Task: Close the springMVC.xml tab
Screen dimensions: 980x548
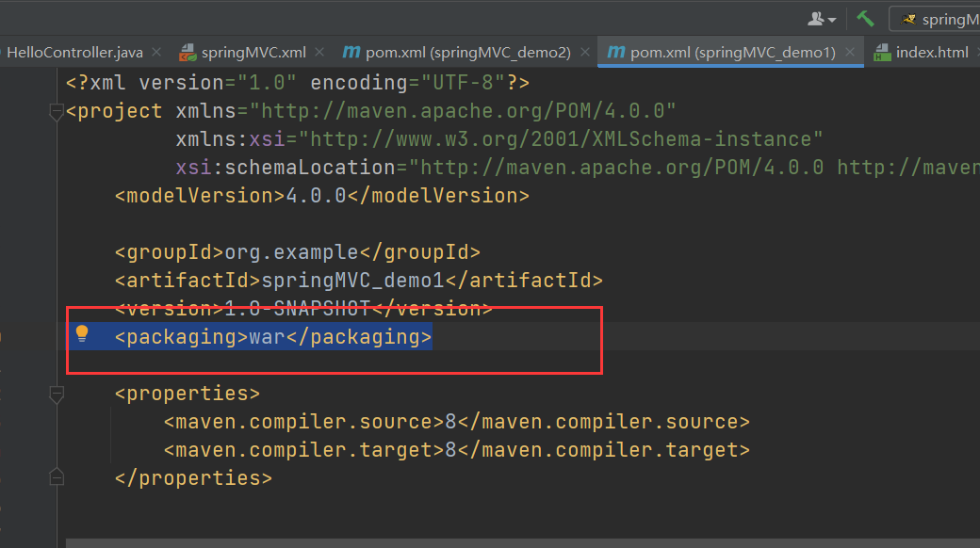Action: tap(319, 52)
